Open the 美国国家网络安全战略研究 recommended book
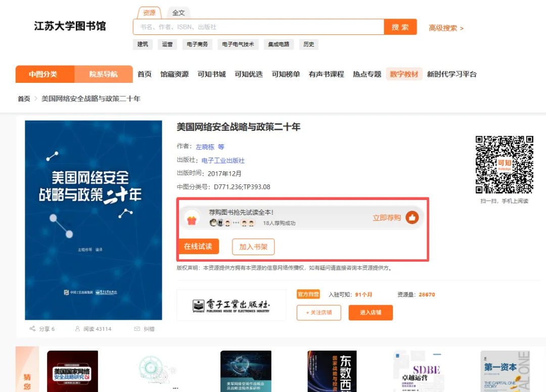Image resolution: width=546 pixels, height=392 pixels. [72, 371]
